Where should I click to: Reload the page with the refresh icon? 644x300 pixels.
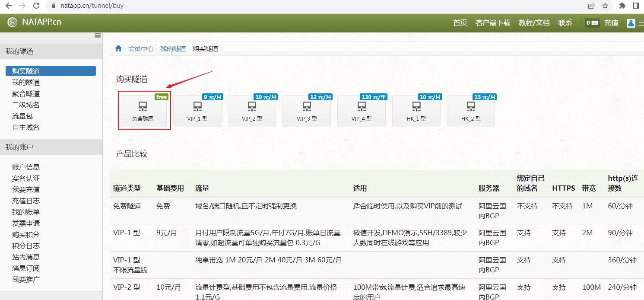pyautogui.click(x=36, y=6)
